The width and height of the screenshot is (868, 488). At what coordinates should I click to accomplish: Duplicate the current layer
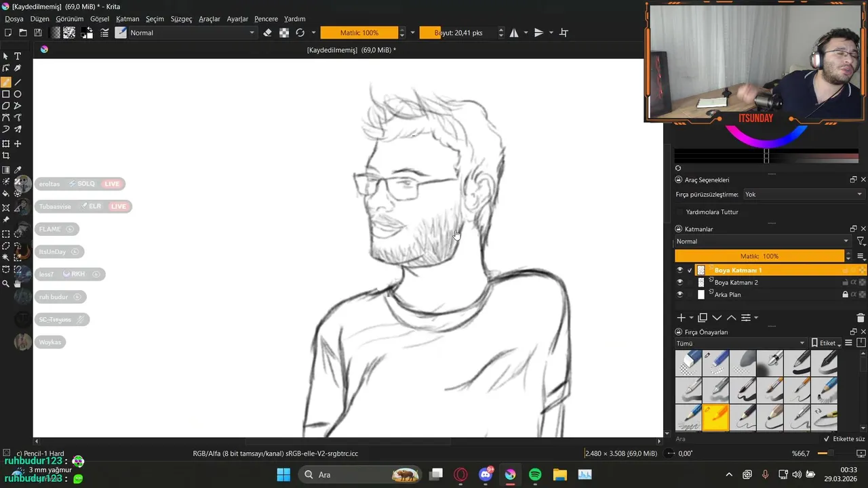pyautogui.click(x=703, y=318)
